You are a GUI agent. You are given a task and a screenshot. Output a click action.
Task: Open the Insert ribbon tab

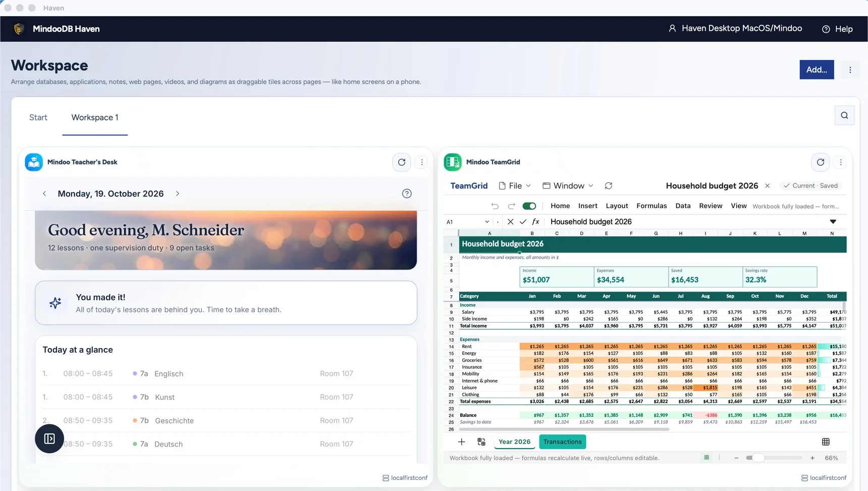pos(588,206)
